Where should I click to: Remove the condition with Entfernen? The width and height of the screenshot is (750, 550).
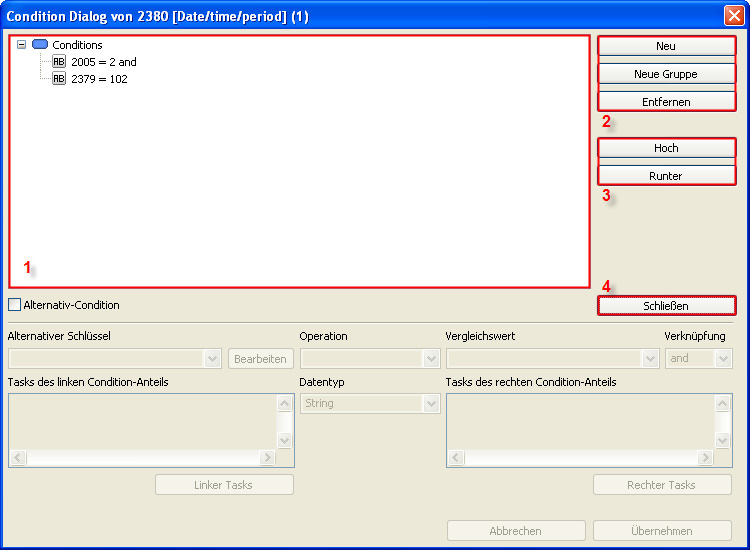(666, 102)
